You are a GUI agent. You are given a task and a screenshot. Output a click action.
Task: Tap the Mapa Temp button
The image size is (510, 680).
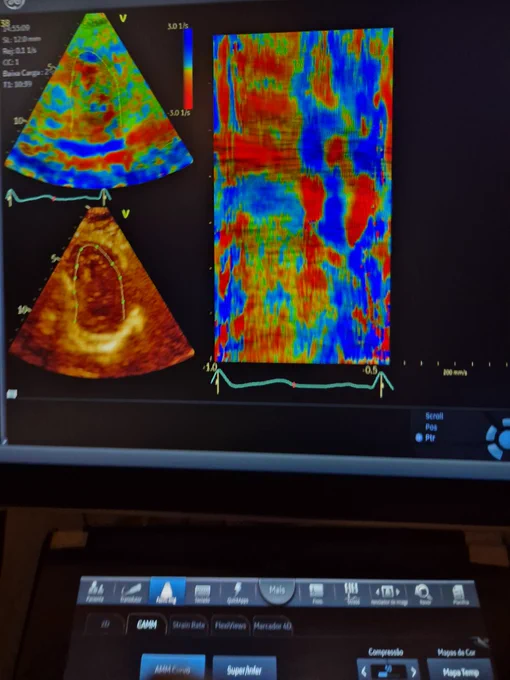pos(461,670)
